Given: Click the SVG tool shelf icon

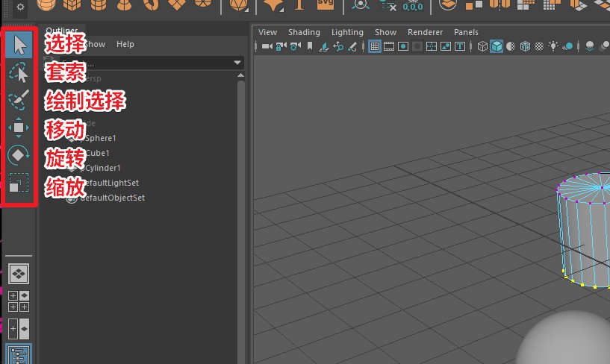Looking at the screenshot, I should [x=325, y=5].
